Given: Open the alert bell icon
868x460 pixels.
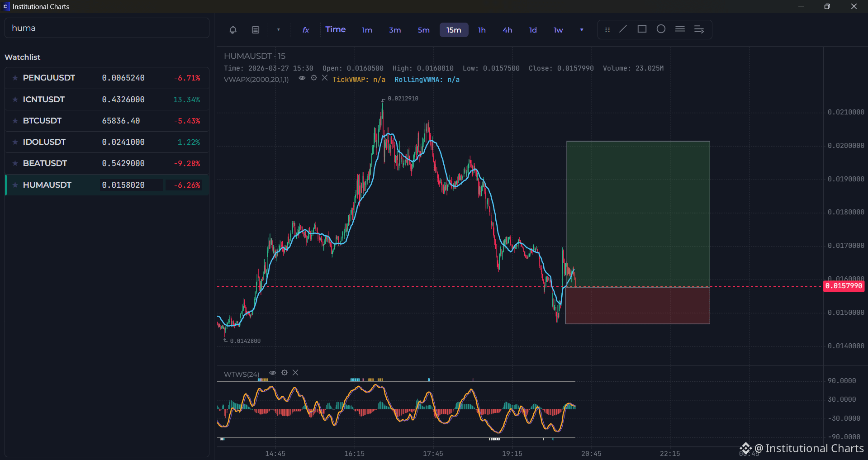Looking at the screenshot, I should (233, 30).
